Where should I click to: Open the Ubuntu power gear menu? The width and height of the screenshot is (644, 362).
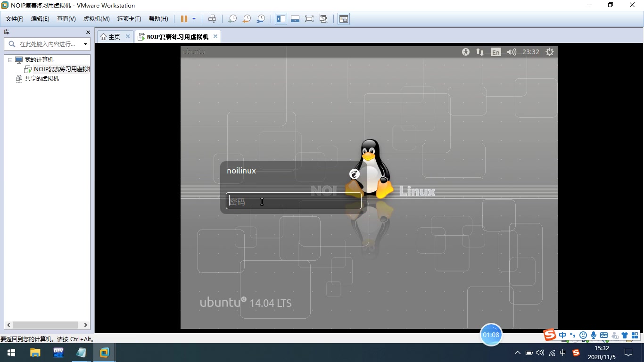pos(550,52)
